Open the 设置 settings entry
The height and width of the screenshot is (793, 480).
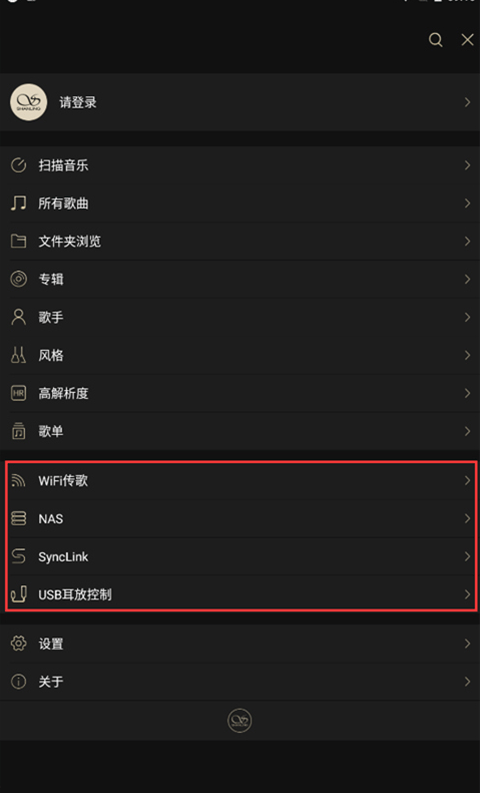point(240,643)
